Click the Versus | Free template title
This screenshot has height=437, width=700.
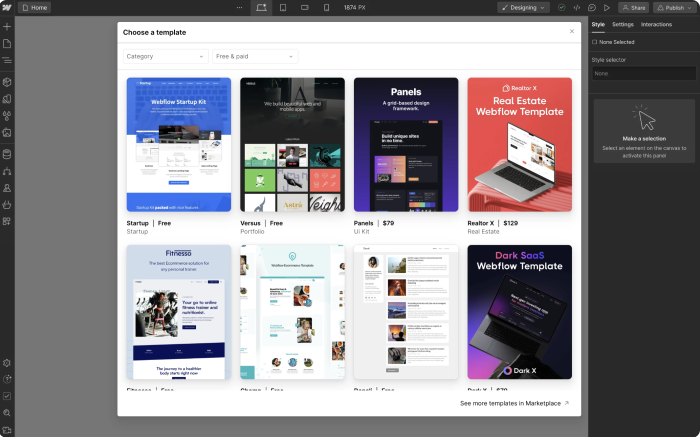tap(262, 223)
